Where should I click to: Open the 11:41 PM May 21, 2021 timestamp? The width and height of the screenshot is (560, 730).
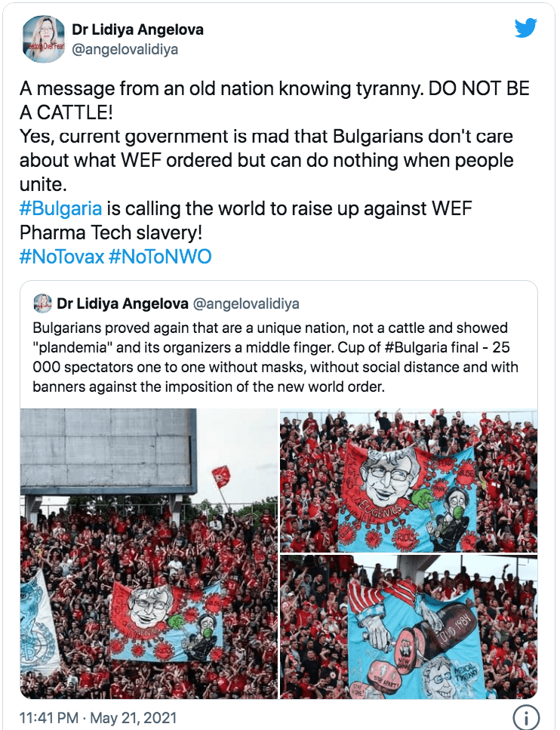coord(98,717)
